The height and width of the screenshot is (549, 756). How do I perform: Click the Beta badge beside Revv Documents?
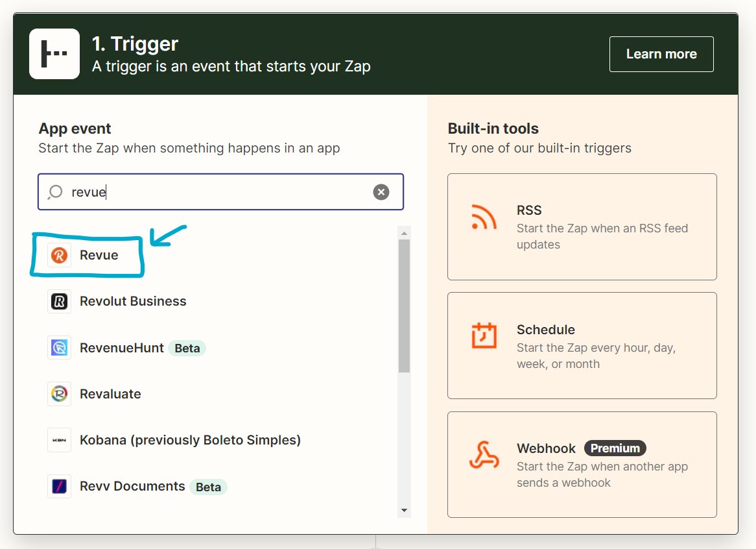(208, 487)
